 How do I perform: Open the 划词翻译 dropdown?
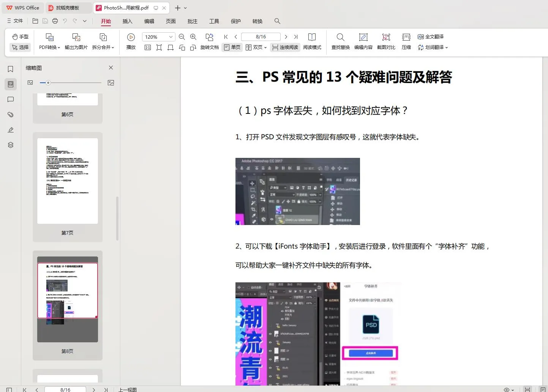point(433,47)
